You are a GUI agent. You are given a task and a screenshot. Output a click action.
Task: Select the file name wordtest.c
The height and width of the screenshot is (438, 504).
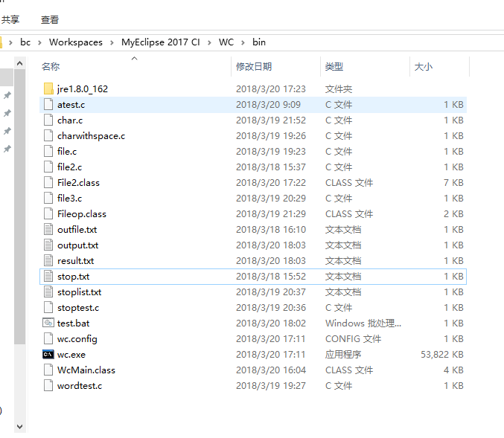point(80,386)
